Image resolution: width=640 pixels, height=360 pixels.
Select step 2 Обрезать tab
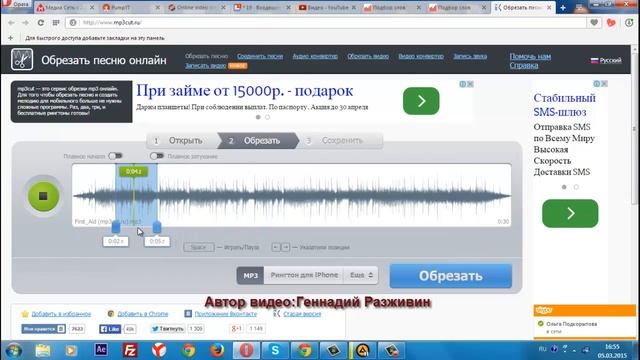(x=258, y=140)
